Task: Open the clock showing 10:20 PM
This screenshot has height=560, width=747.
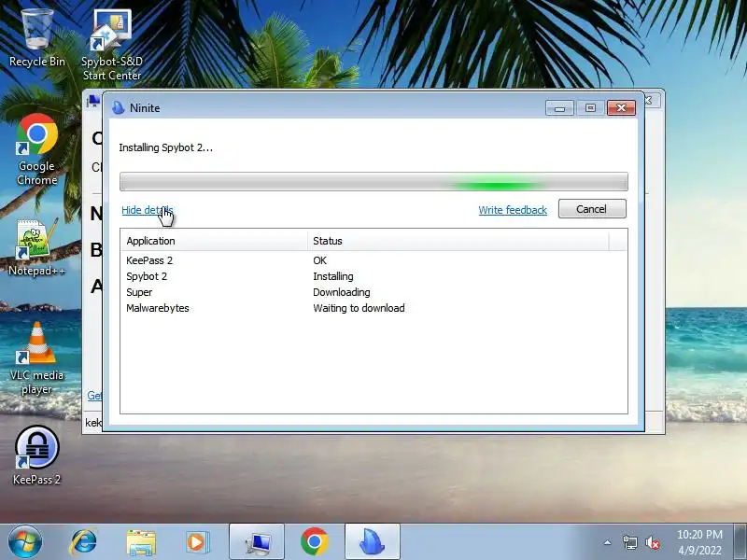Action: (699, 542)
